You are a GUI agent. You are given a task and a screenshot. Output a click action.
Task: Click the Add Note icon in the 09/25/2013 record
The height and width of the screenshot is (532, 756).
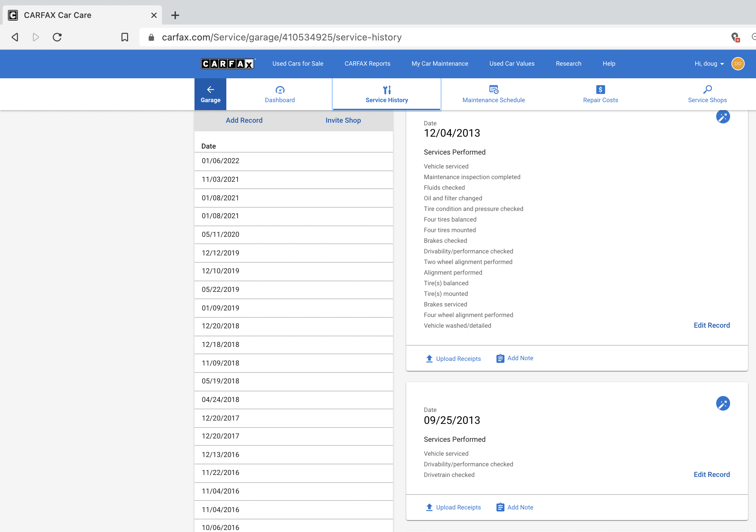(500, 507)
